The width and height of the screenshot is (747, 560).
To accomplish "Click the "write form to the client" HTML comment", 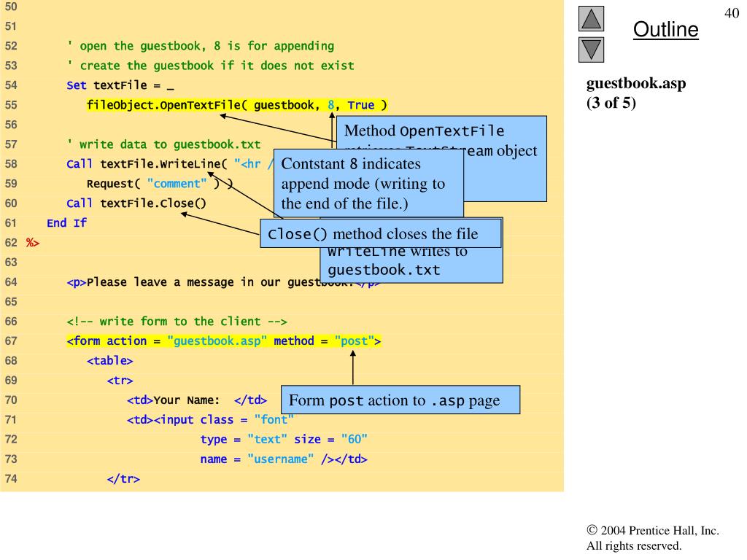I will coord(177,322).
